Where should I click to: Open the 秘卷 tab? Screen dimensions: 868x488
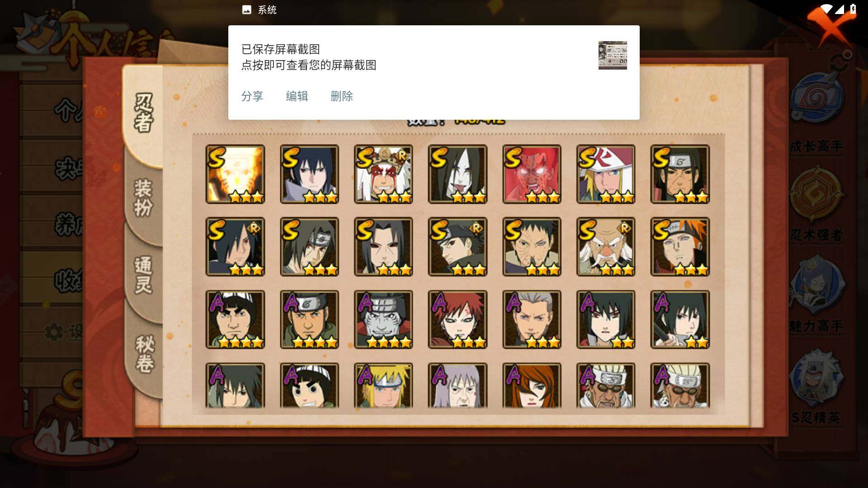(145, 354)
